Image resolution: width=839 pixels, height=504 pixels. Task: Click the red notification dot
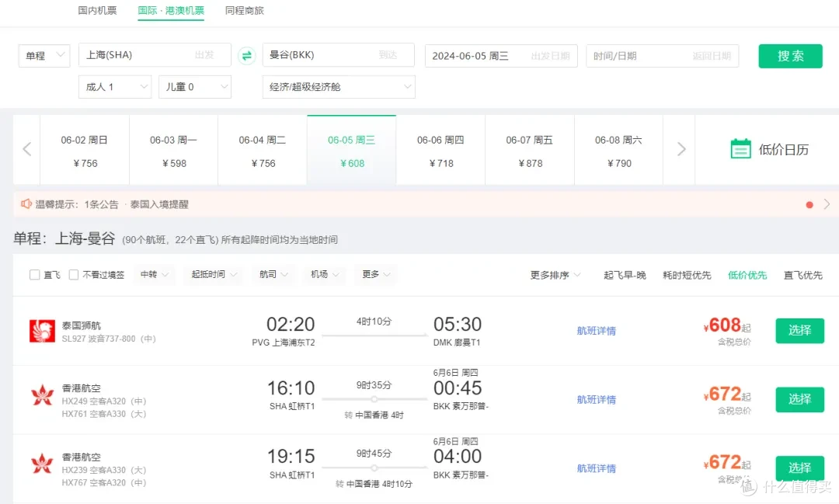tap(809, 204)
